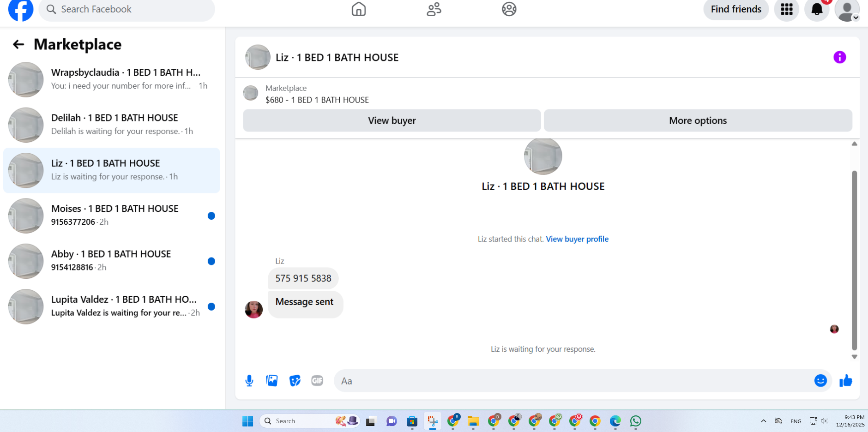Screen dimensions: 868x432
Task: Click the ENG language indicator
Action: [x=796, y=421]
